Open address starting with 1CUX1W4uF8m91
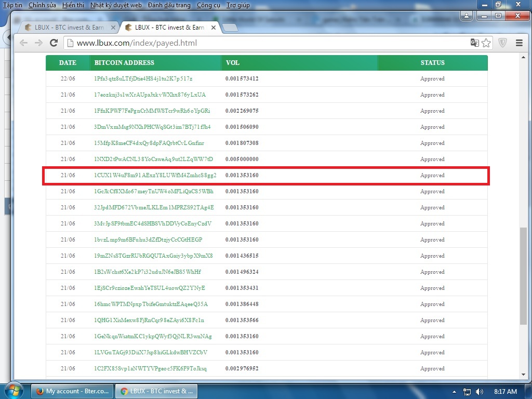532x399 pixels. (x=155, y=176)
